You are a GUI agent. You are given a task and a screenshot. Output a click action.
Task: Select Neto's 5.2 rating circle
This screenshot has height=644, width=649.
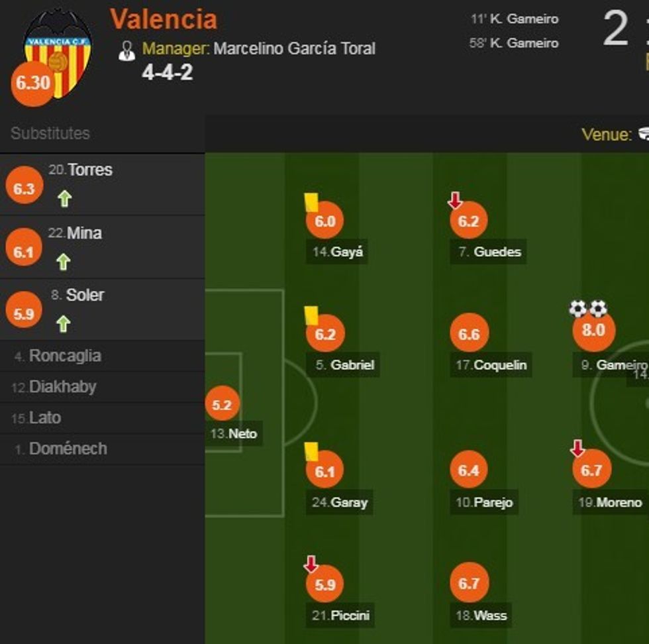222,404
